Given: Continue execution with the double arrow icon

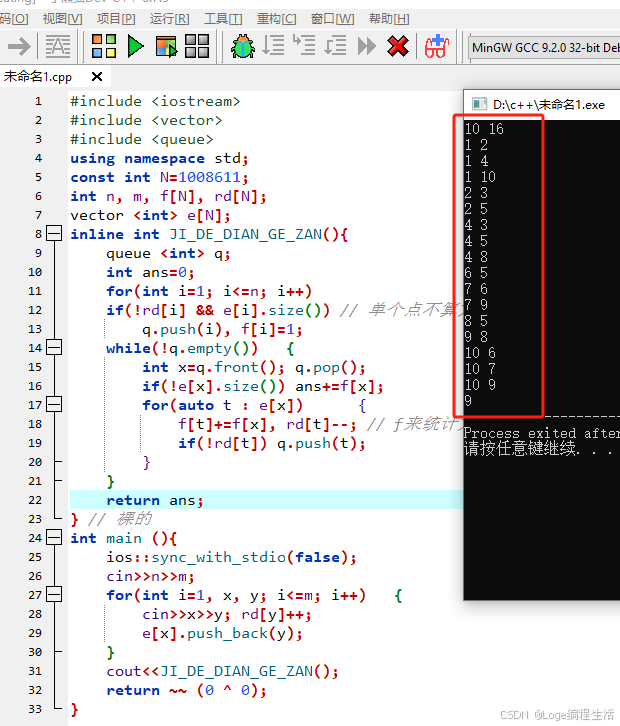Looking at the screenshot, I should coord(367,46).
